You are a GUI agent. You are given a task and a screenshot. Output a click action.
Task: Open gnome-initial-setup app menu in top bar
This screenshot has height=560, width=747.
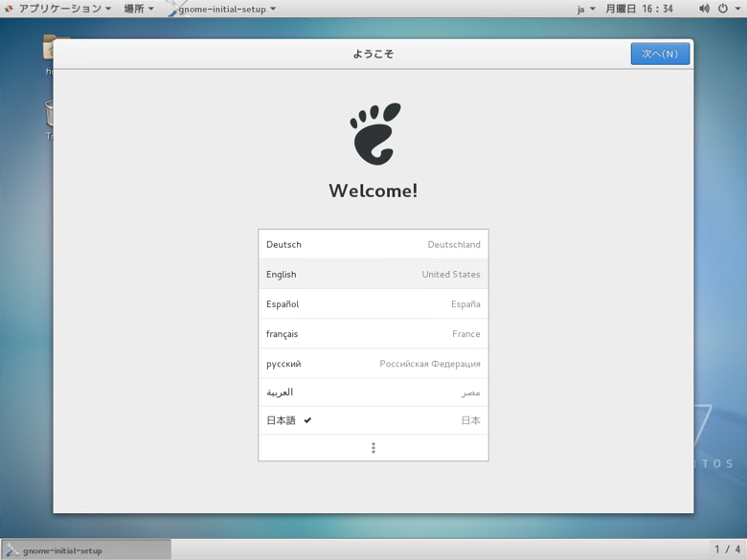tap(222, 9)
